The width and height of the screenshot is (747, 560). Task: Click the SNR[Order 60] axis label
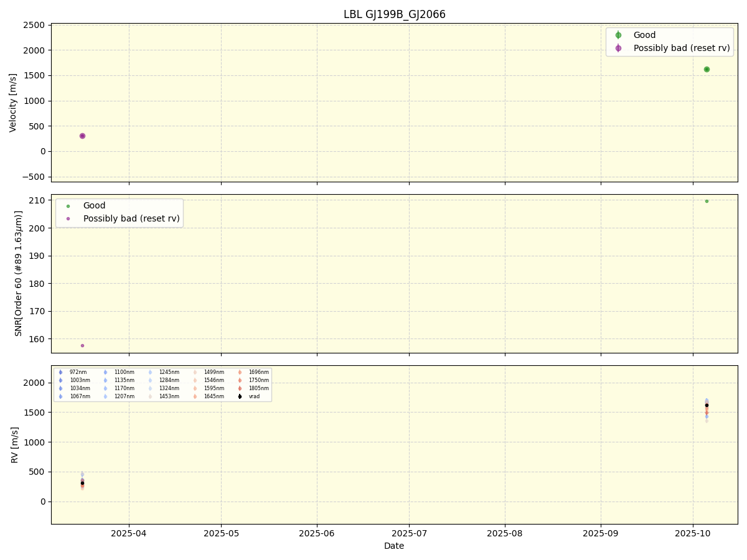point(19,273)
